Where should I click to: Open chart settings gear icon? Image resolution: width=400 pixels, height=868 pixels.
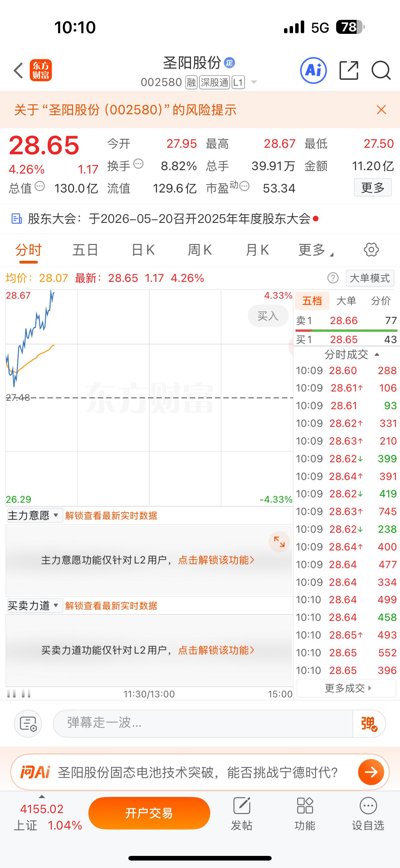tap(371, 250)
